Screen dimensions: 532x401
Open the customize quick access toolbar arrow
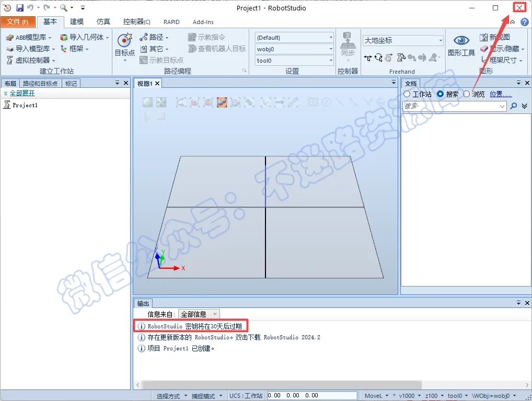click(x=83, y=7)
